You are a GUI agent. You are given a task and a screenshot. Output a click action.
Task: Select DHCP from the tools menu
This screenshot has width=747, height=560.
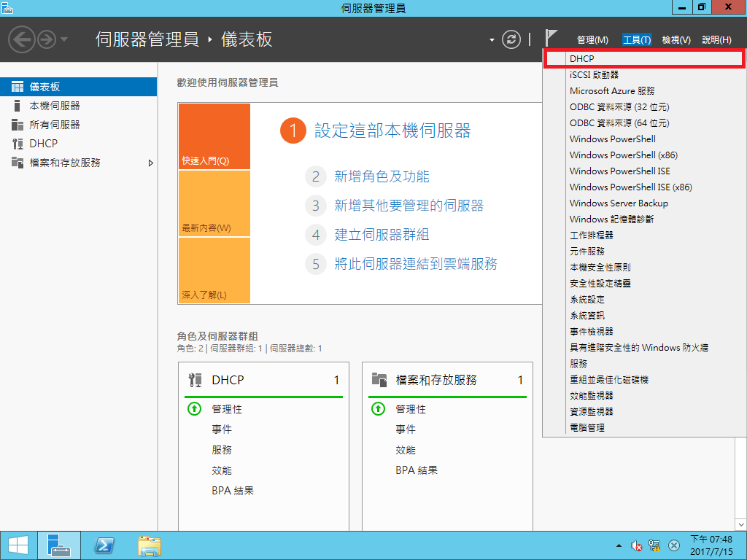(645, 58)
